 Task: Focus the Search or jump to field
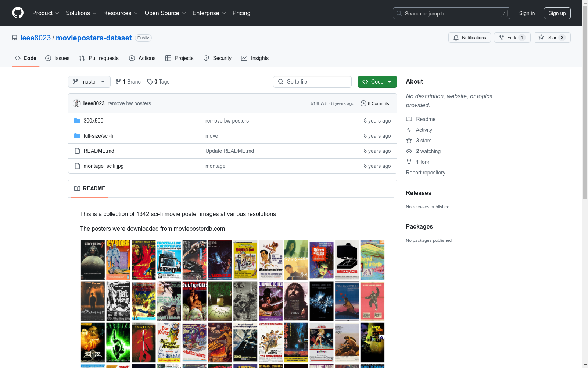(452, 13)
